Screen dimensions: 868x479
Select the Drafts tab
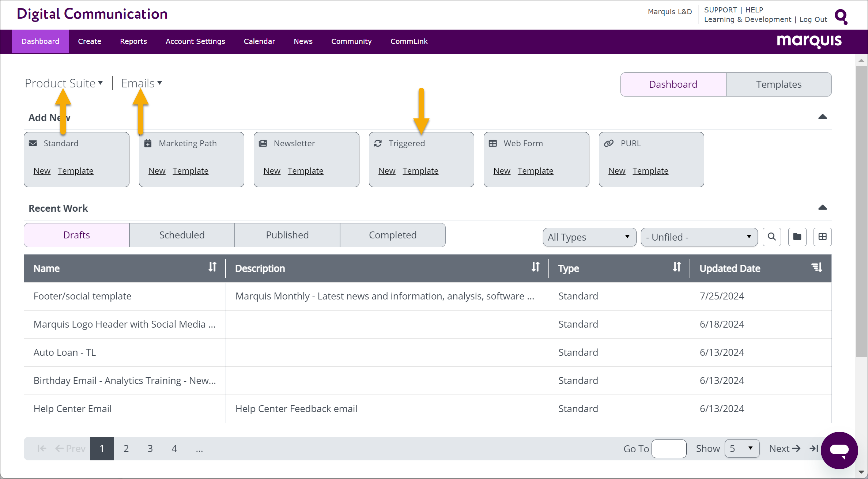76,235
